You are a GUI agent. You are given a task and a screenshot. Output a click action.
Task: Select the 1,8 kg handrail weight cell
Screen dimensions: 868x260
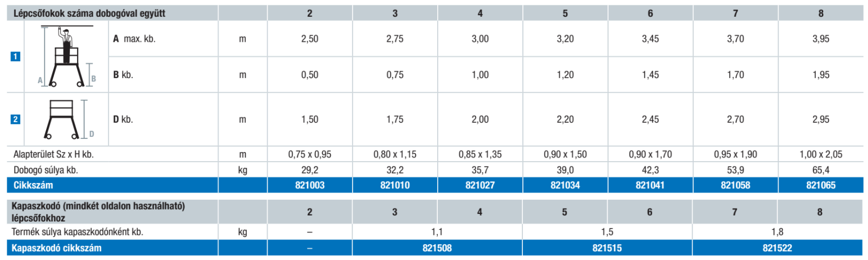pyautogui.click(x=777, y=232)
